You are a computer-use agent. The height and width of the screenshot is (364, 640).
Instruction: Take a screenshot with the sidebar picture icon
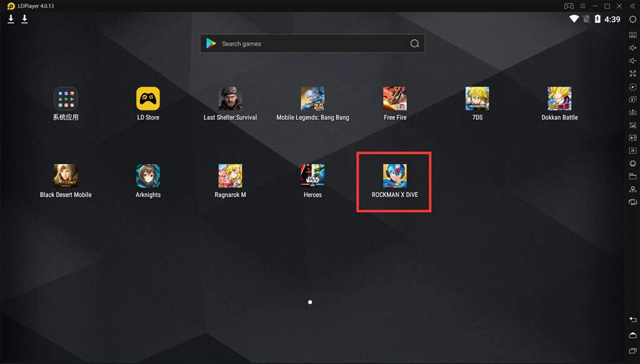point(632,125)
